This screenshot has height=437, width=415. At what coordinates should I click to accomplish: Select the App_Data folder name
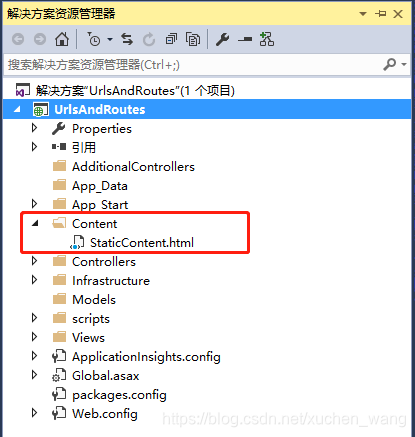(100, 186)
